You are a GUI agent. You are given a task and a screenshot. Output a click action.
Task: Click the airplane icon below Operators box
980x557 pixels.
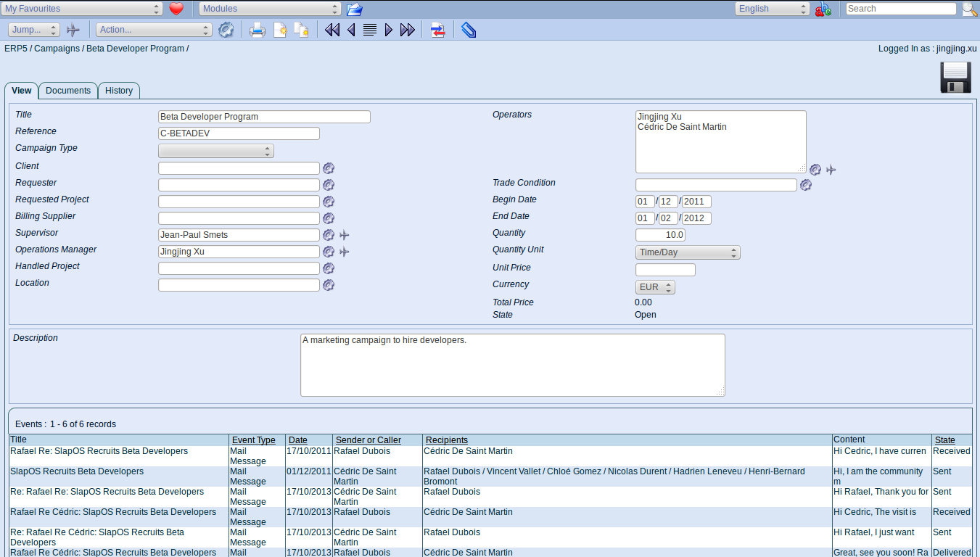(831, 170)
